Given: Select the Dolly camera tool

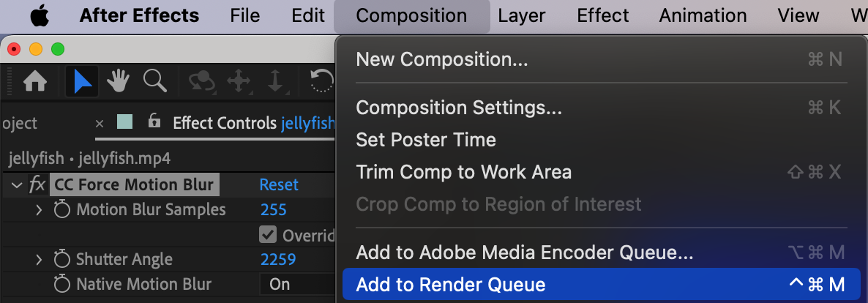Looking at the screenshot, I should [275, 82].
